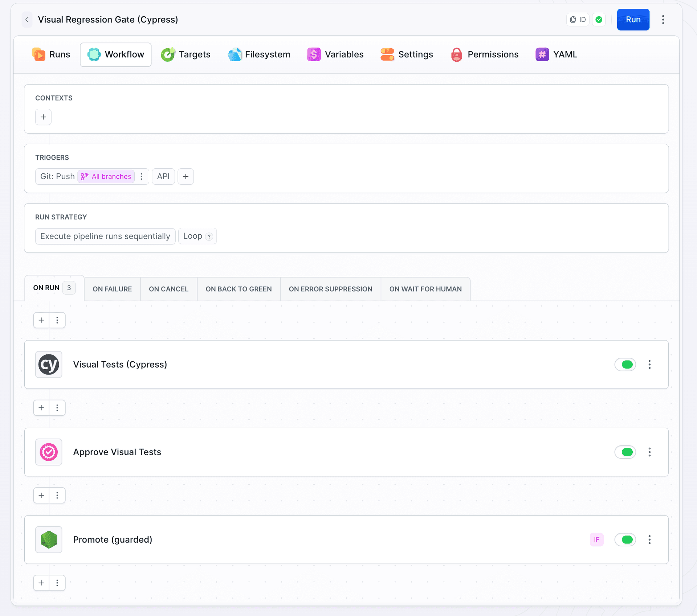This screenshot has width=697, height=616.
Task: Open options menu above Approve Visual Tests
Action: (x=57, y=408)
